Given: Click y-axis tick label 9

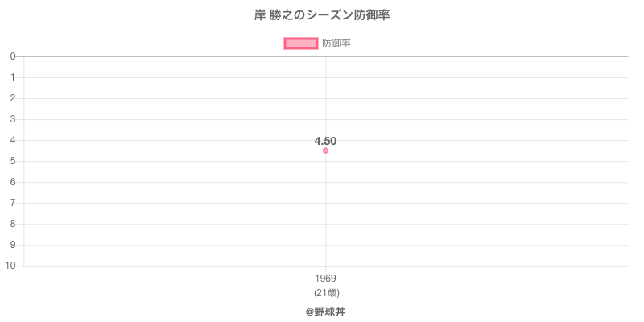Looking at the screenshot, I should coord(14,245).
